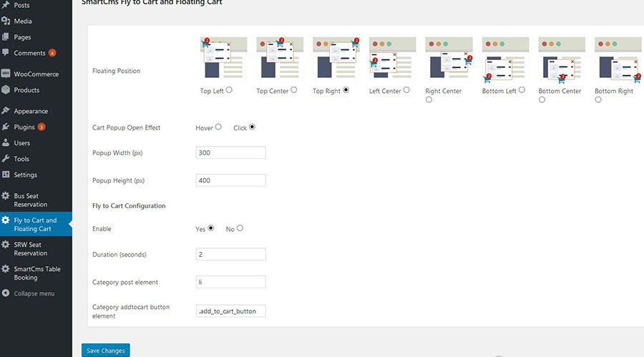Open SmartCms Table Booking settings
644x357 pixels.
coord(36,273)
